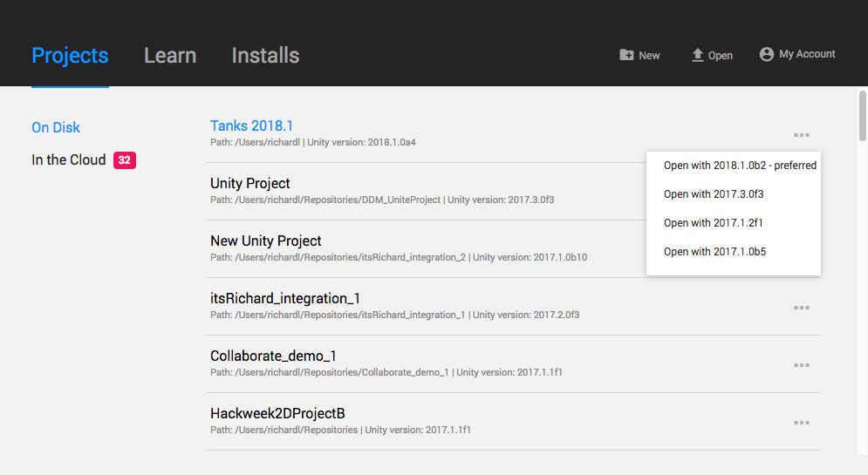This screenshot has height=475, width=868.
Task: Open the three-dot menu for Collaborate_demo_1
Action: pyautogui.click(x=802, y=365)
